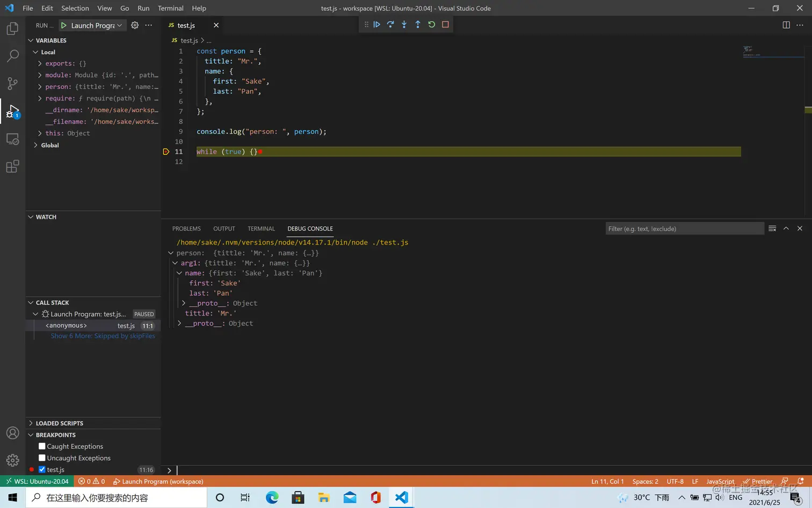The width and height of the screenshot is (812, 508).
Task: Open launch.json via gear icon
Action: 135,25
